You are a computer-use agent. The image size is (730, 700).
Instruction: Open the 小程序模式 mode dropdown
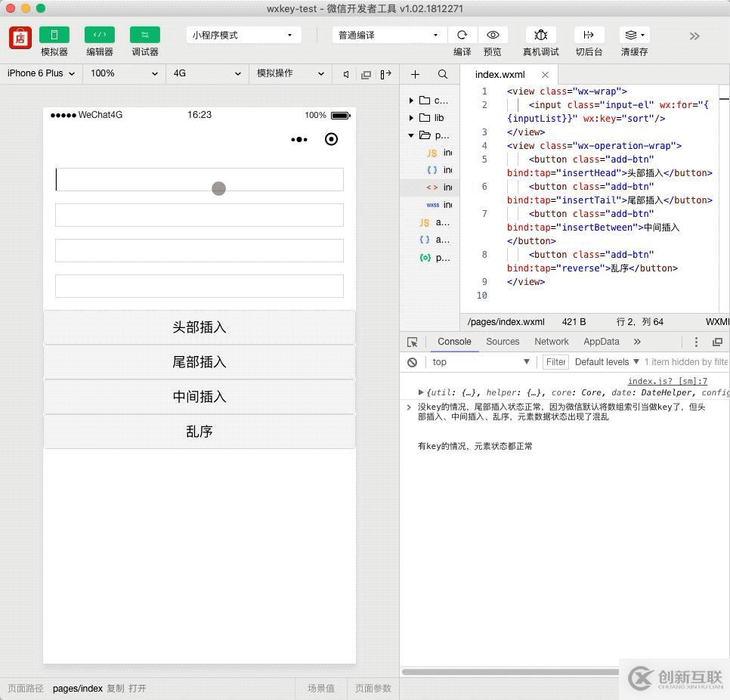243,35
